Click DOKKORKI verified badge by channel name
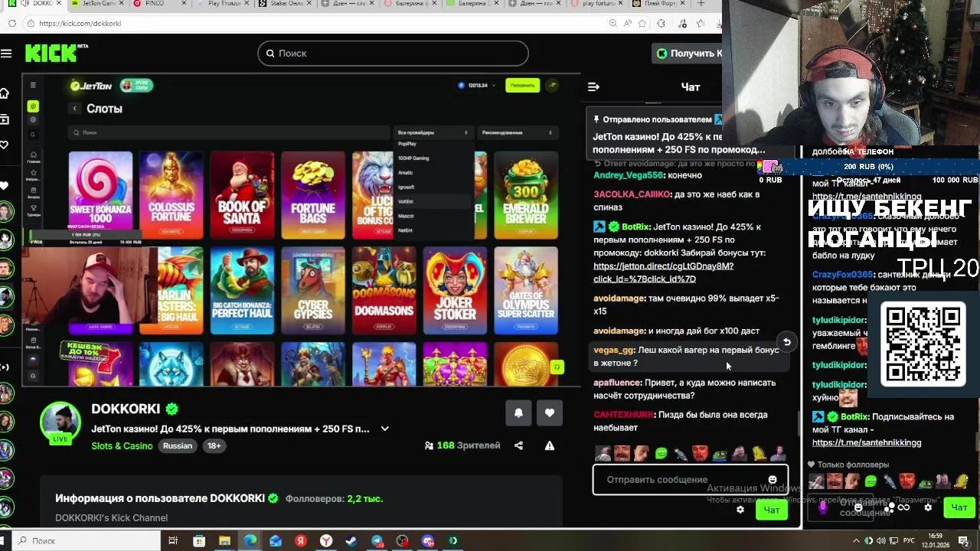 172,409
